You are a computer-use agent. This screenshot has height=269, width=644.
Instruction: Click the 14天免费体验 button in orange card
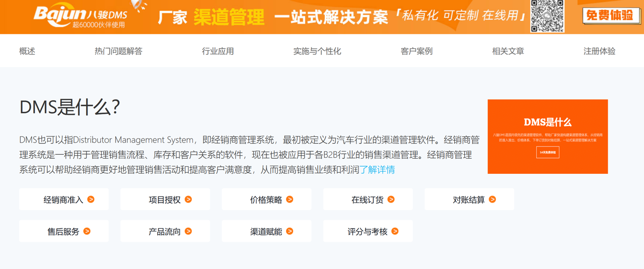547,152
